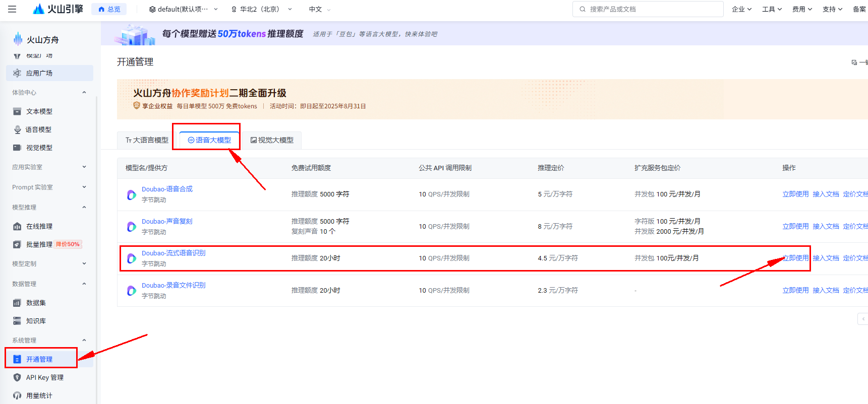The width and height of the screenshot is (868, 404).
Task: Click the Volcano Engine logo
Action: coord(57,9)
